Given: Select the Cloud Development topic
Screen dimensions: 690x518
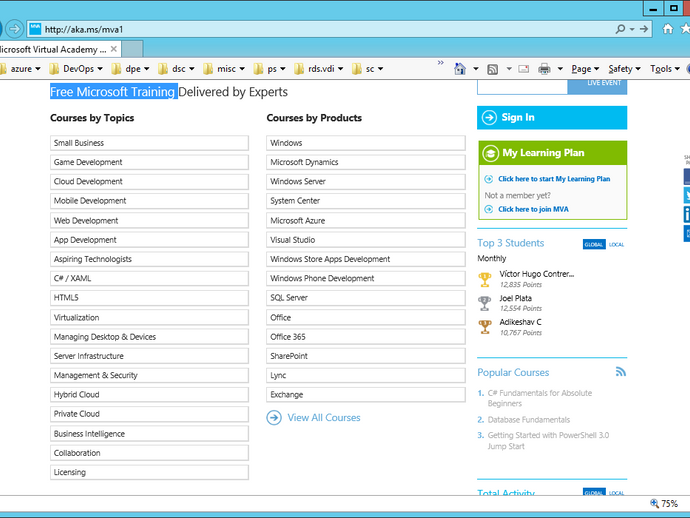Looking at the screenshot, I should click(x=149, y=181).
